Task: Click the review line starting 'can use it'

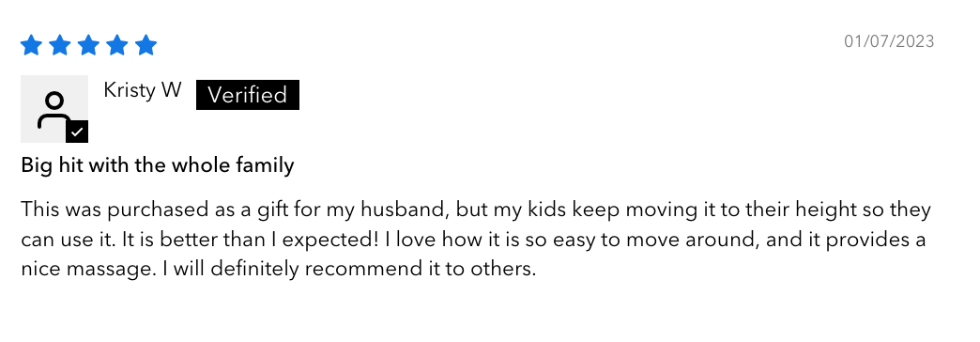Action: pos(473,241)
